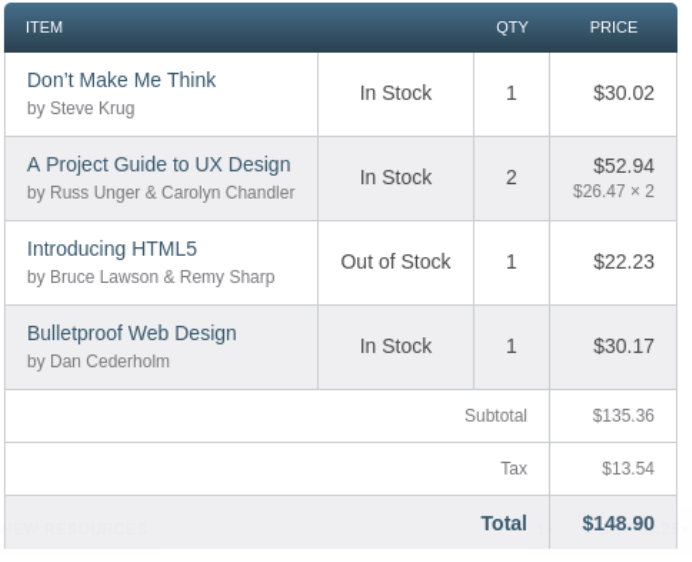Click the $30.02 price cell

click(623, 93)
